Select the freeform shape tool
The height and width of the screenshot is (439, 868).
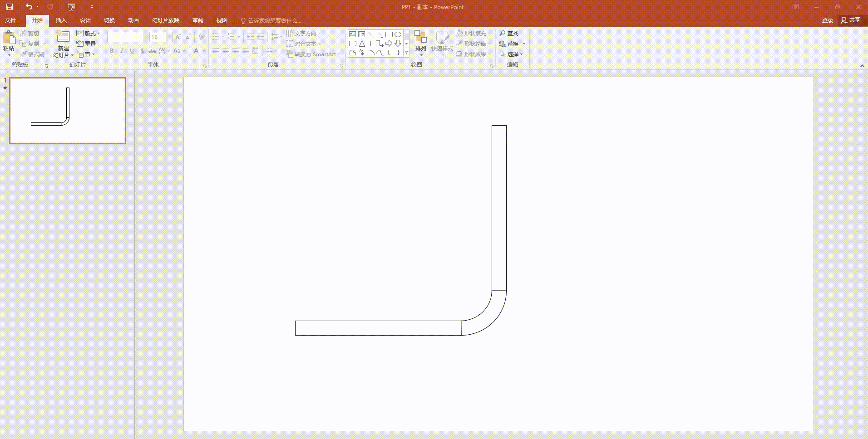[352, 53]
